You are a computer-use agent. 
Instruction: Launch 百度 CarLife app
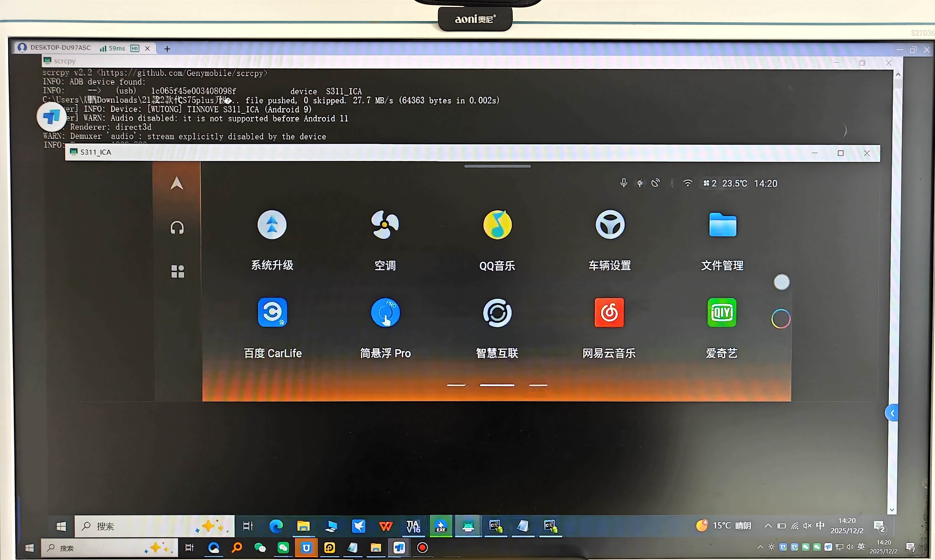point(272,312)
